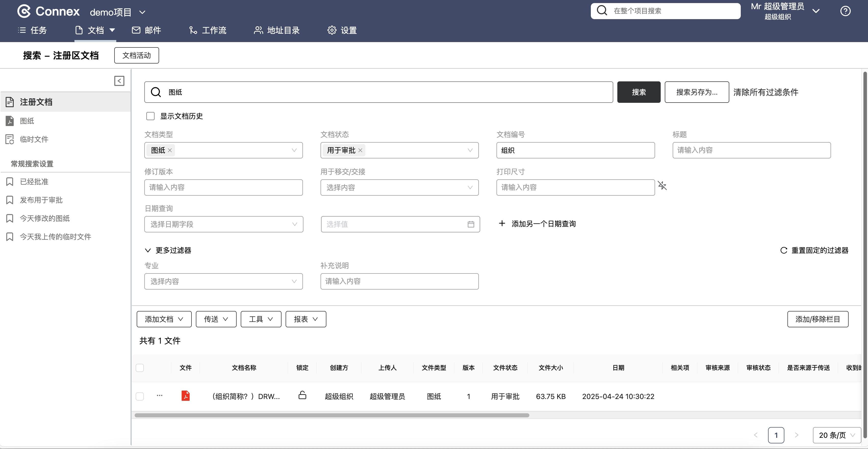The image size is (868, 449).
Task: Click the black 搜索 button
Action: [639, 92]
